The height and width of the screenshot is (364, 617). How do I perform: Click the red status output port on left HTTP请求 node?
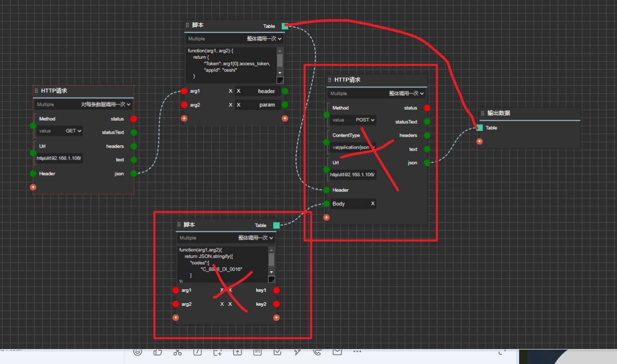point(133,119)
